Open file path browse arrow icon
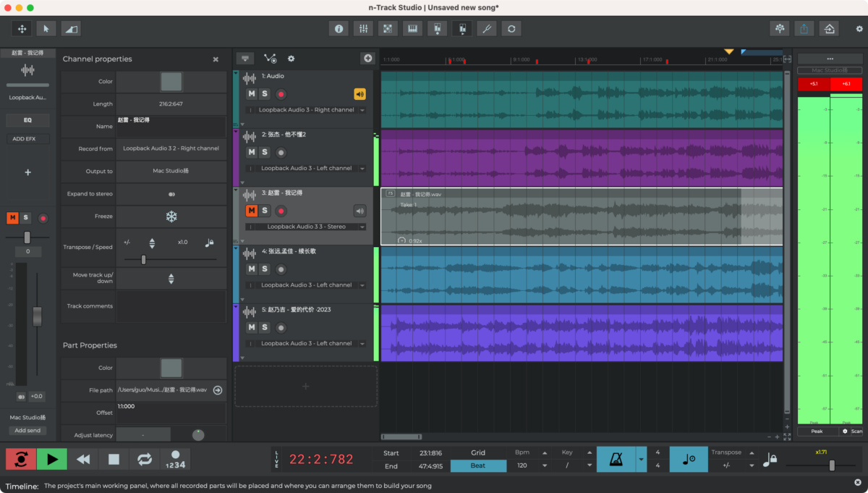 [x=217, y=390]
